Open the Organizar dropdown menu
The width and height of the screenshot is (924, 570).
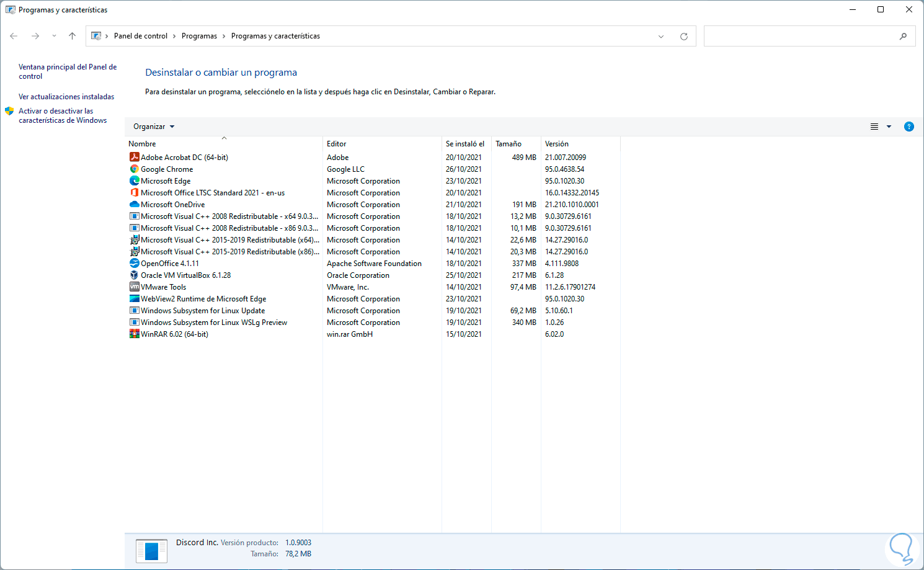[154, 127]
